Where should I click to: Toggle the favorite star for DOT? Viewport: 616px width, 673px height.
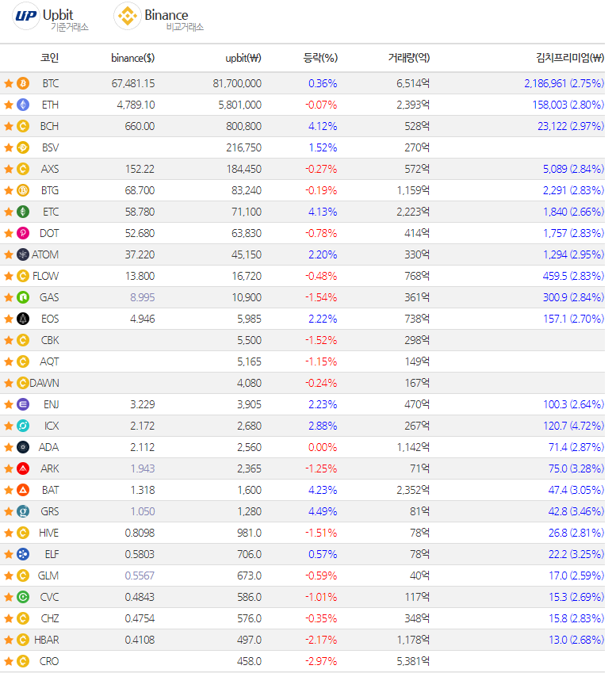(9, 233)
